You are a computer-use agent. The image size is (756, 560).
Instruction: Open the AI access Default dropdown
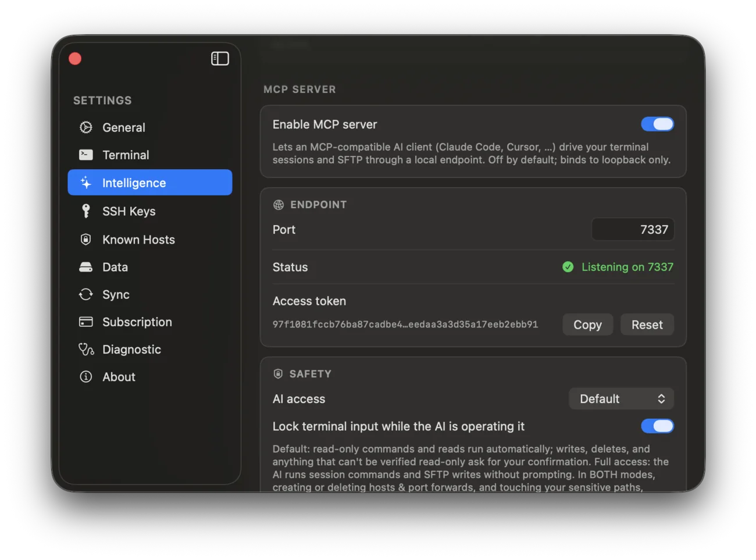tap(621, 399)
